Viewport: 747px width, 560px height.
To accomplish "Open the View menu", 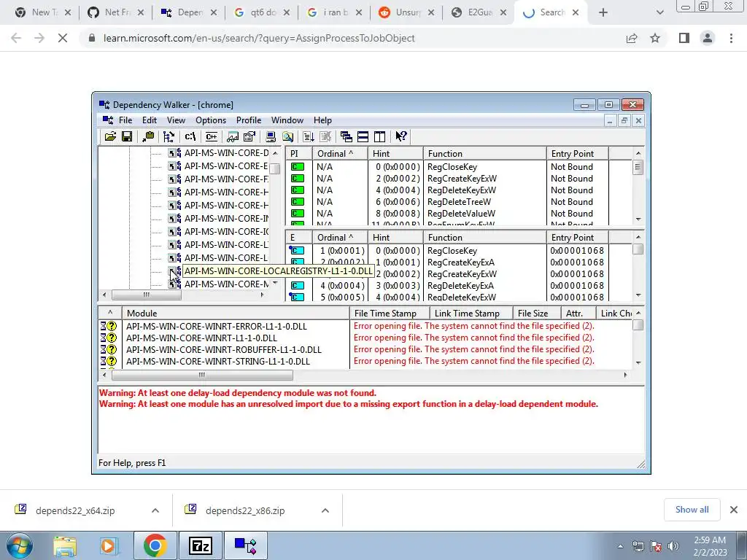I will 176,120.
